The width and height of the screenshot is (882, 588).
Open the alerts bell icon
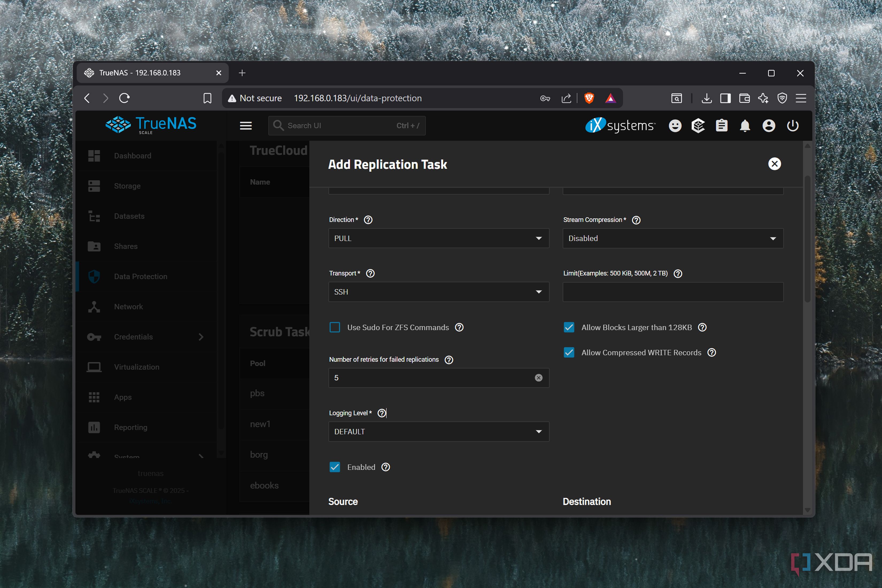pyautogui.click(x=745, y=126)
